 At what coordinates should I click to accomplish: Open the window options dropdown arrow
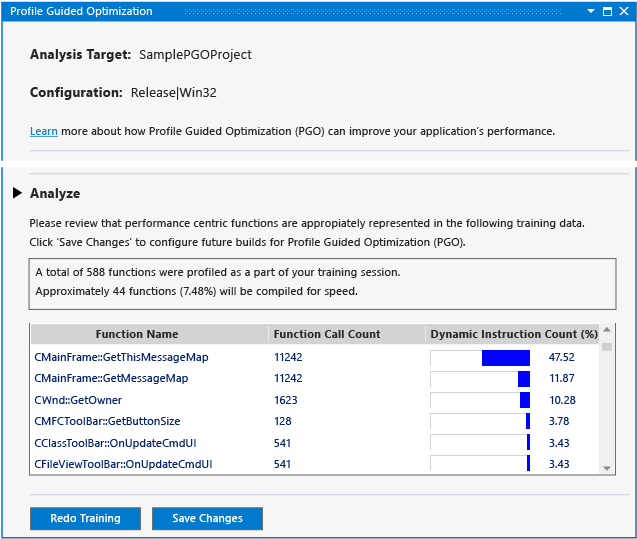coord(591,11)
